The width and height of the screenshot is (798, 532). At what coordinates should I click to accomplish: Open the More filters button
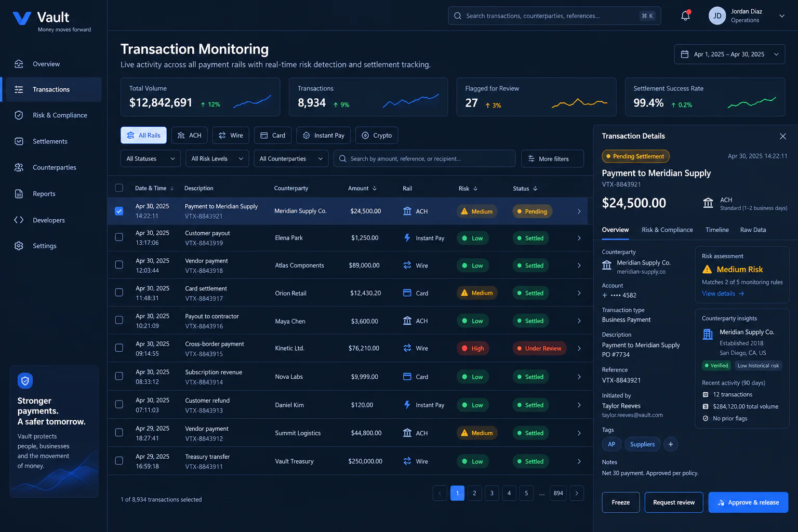pos(553,158)
